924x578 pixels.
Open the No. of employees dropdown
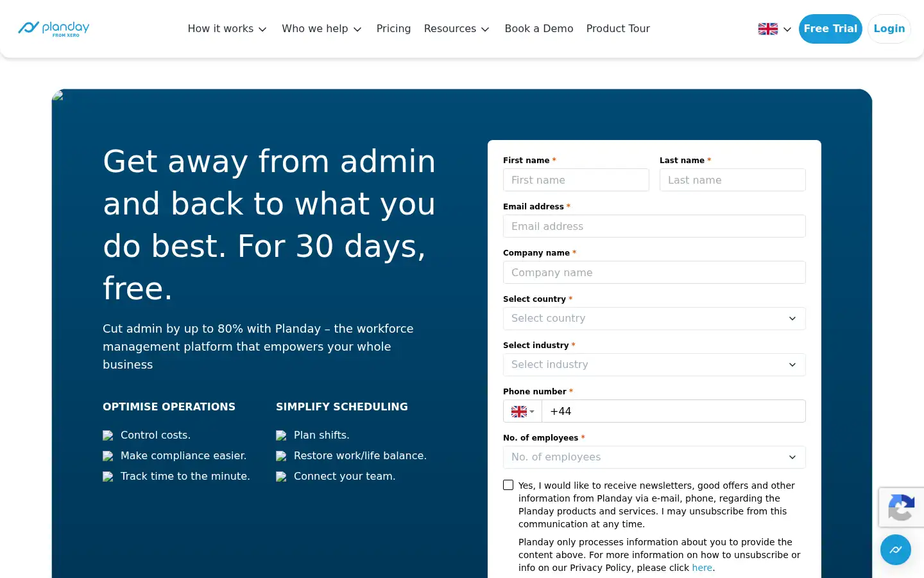[654, 457]
